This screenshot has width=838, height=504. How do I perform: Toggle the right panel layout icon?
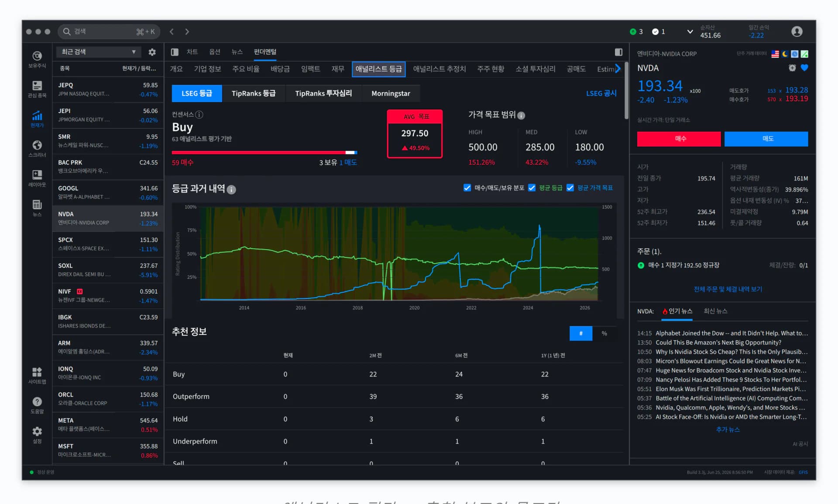[618, 52]
